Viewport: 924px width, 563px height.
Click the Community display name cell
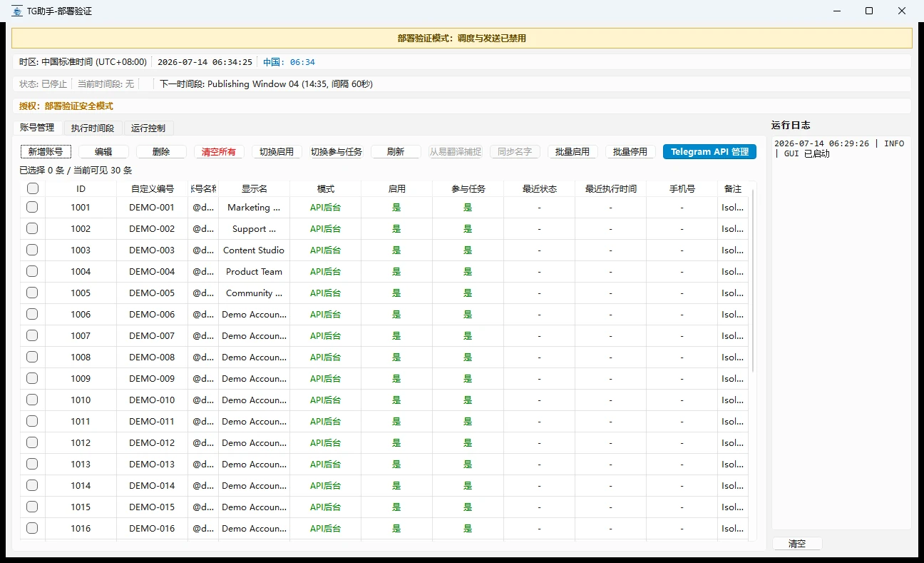[255, 293]
